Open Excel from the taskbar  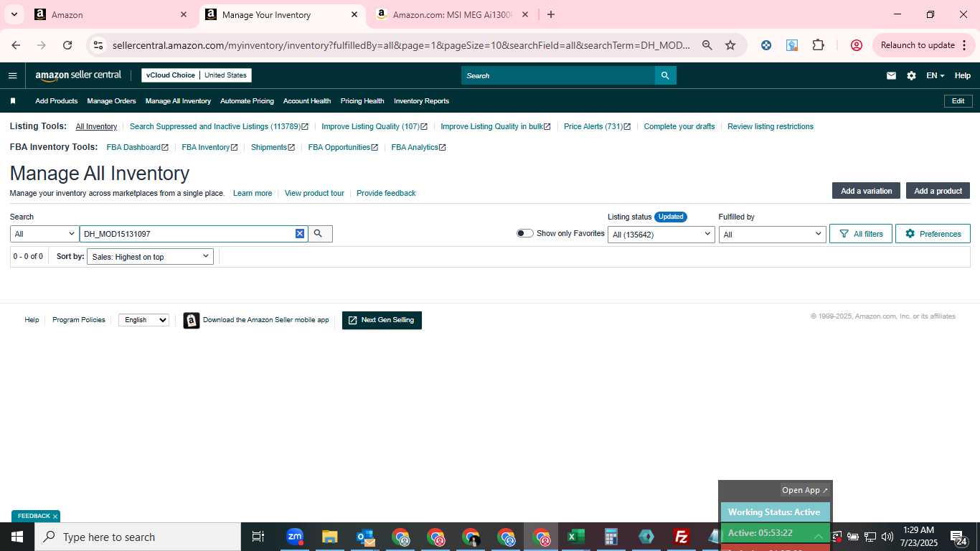[x=575, y=537]
